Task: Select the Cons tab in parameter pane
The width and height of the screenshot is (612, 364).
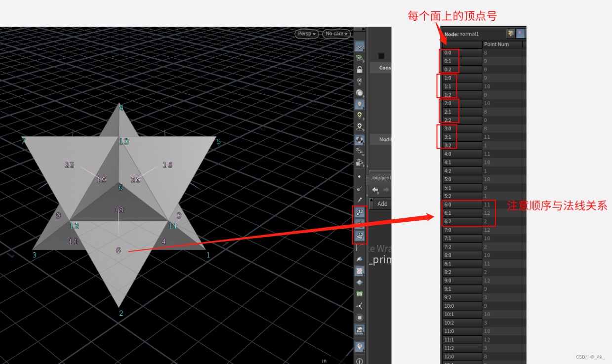Action: click(384, 68)
